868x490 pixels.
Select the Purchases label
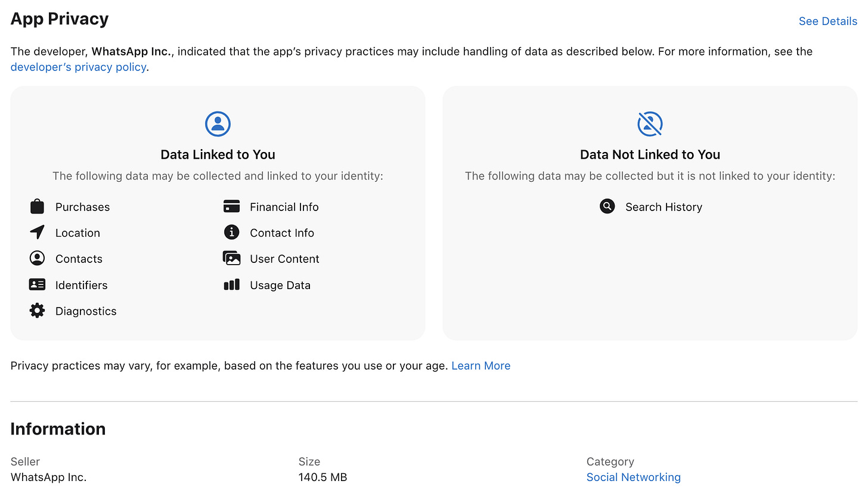coord(82,207)
